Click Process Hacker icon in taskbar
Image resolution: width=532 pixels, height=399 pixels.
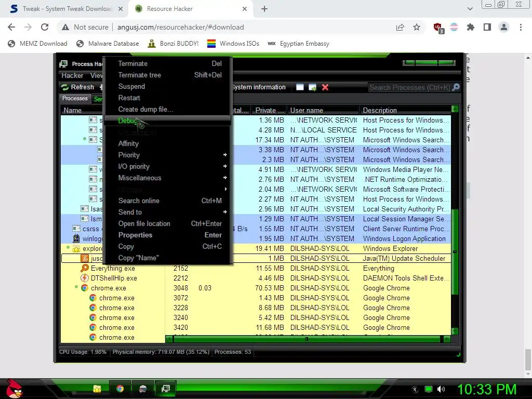[166, 389]
